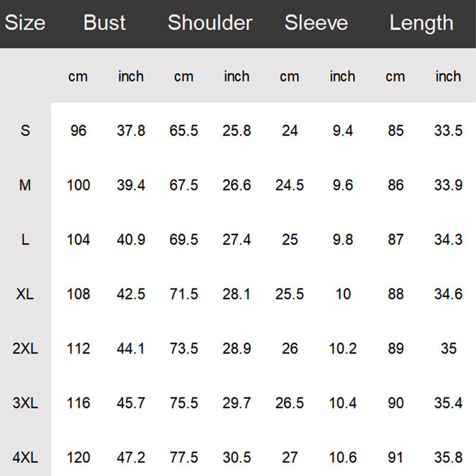476x476 pixels.
Task: Select the 29.7 inch shoulder value
Action: pos(237,403)
